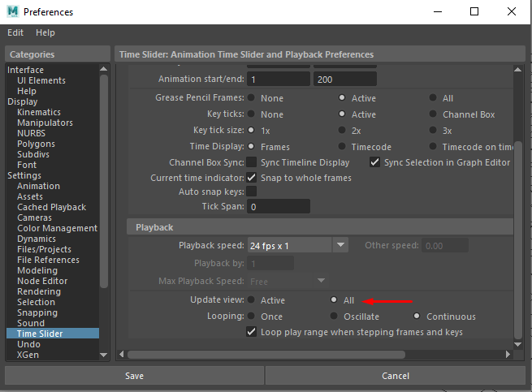
Task: Maximize the Preferences window
Action: [x=474, y=11]
